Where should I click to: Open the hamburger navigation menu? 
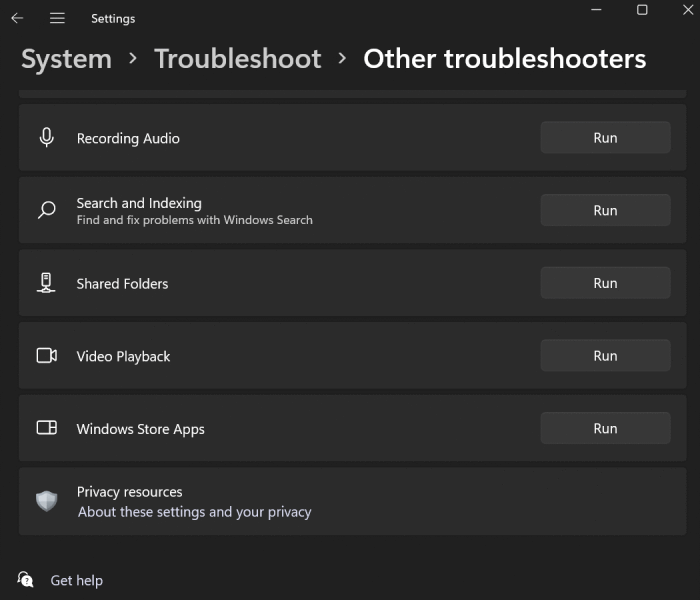click(57, 18)
